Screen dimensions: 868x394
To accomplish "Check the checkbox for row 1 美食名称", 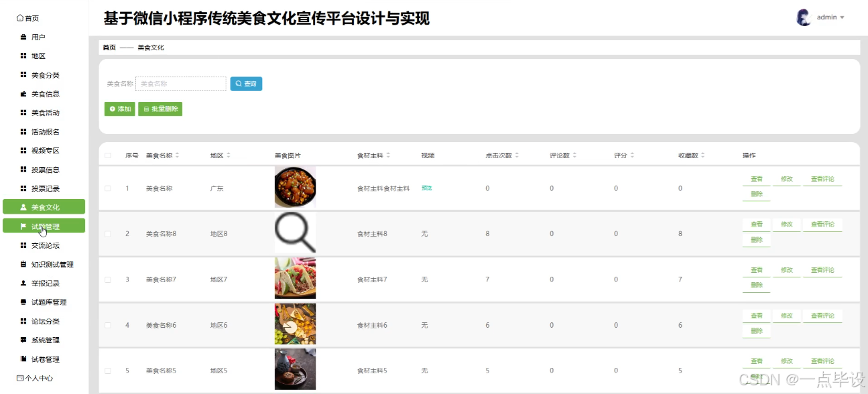I will point(108,188).
